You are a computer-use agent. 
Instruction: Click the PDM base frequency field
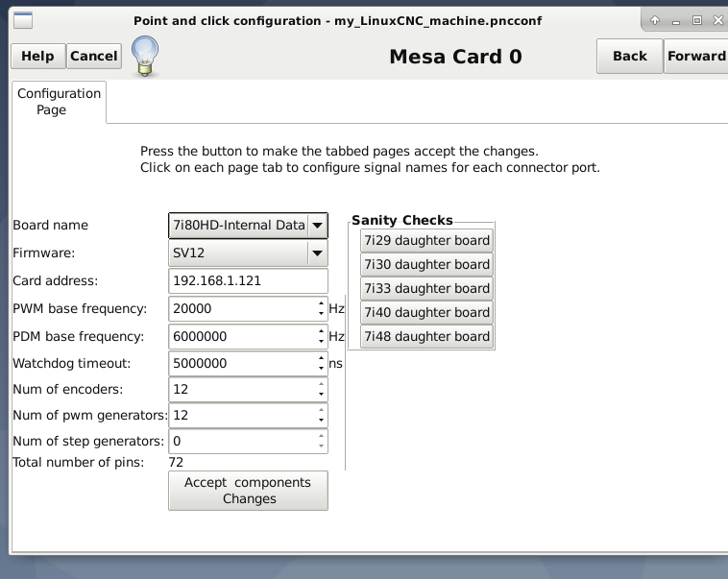point(240,337)
